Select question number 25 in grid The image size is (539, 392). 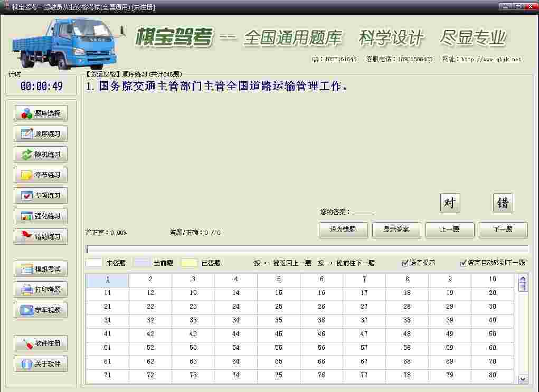coord(279,307)
